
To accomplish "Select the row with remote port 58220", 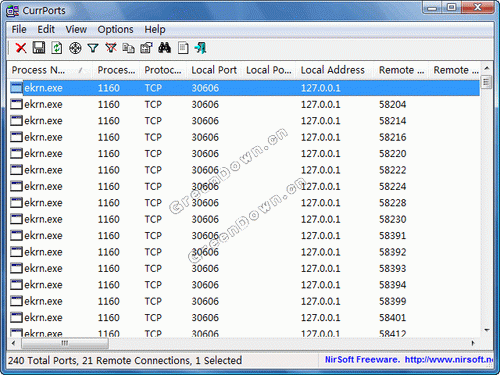I will 244,153.
